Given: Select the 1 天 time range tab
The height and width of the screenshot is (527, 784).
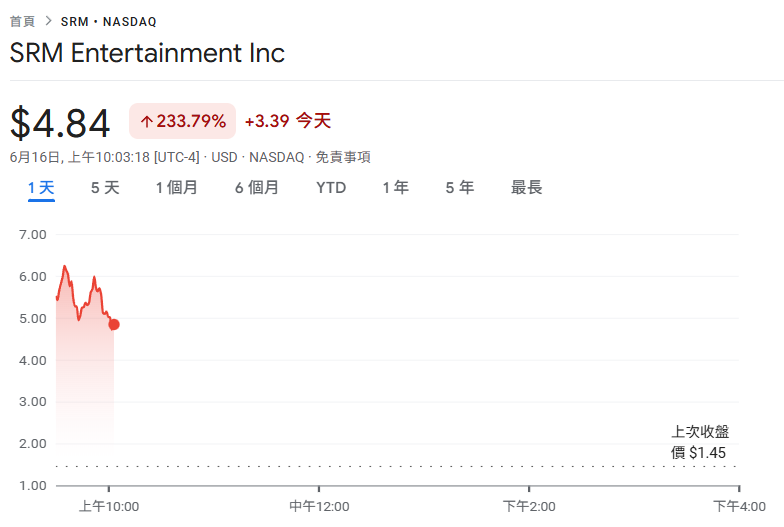Looking at the screenshot, I should [x=41, y=188].
